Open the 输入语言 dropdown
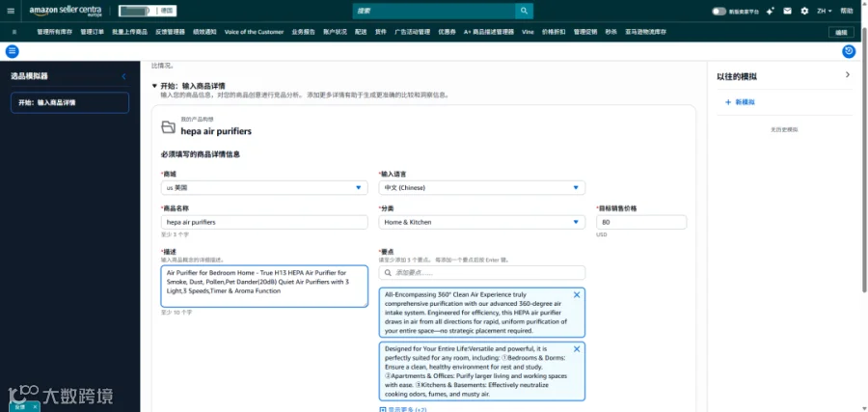This screenshot has width=868, height=412. pos(481,188)
